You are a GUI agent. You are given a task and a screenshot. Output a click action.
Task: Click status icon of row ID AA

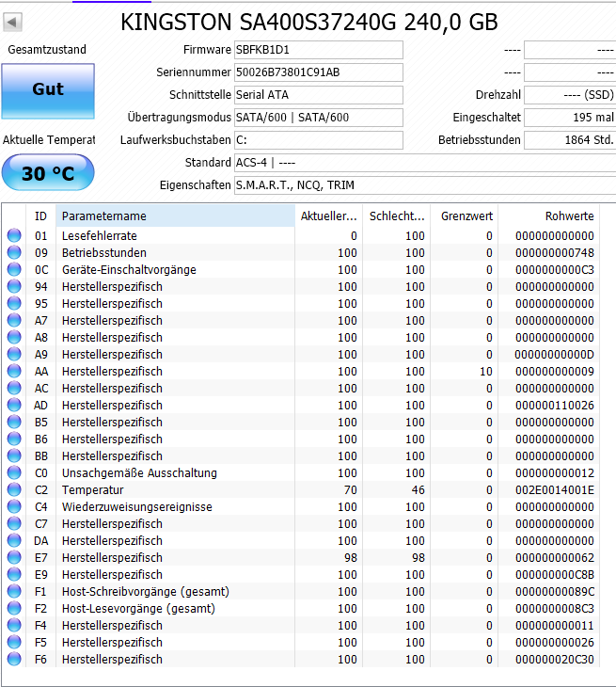pyautogui.click(x=14, y=371)
